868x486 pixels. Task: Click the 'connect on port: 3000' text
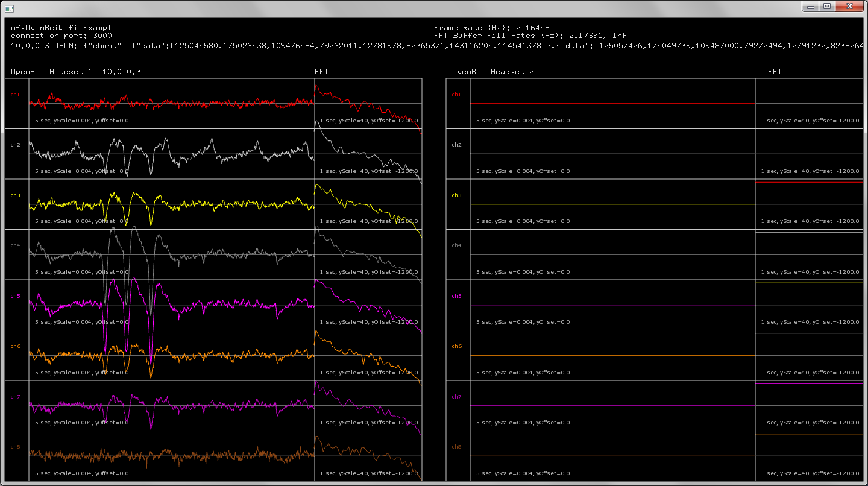[61, 36]
